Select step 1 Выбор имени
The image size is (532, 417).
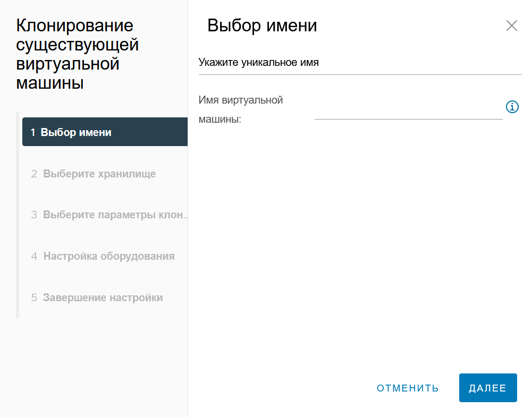(105, 132)
